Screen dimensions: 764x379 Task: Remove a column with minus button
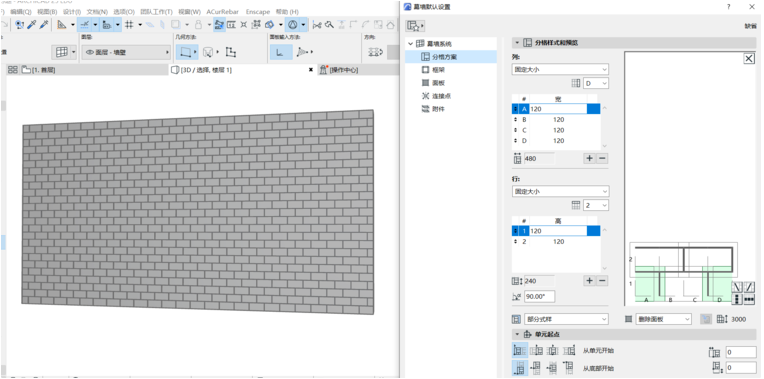tap(602, 158)
